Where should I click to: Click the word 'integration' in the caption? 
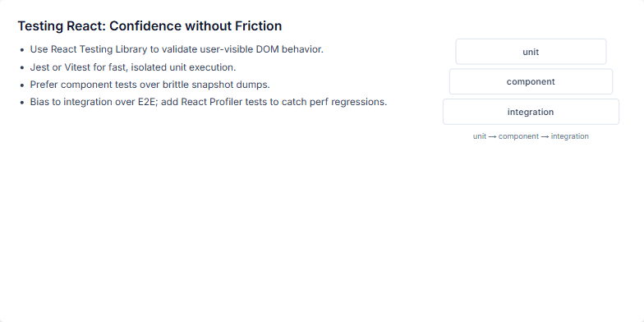(570, 136)
